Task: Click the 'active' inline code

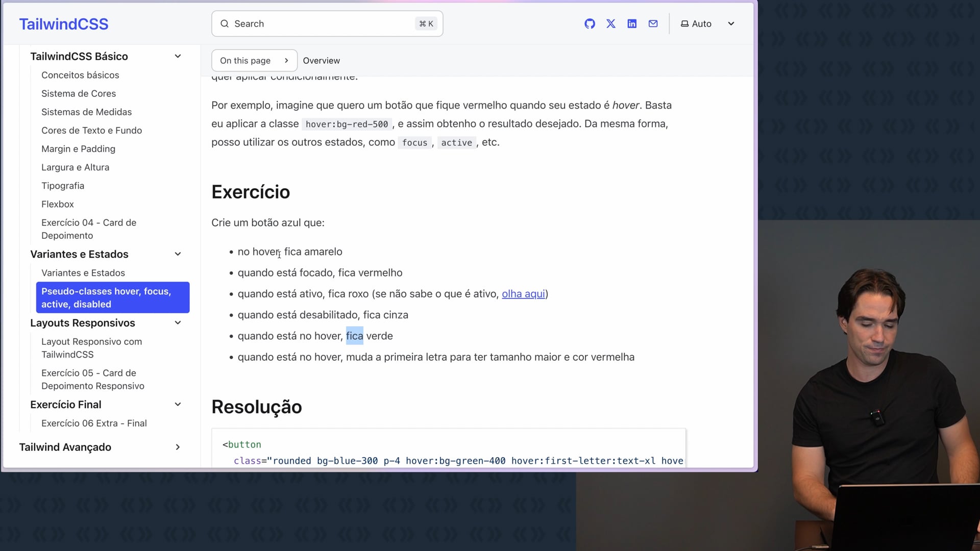Action: 456,143
